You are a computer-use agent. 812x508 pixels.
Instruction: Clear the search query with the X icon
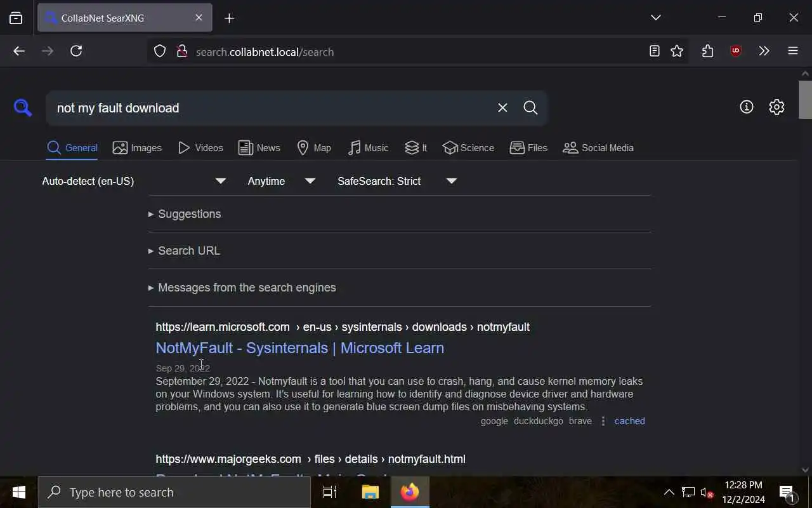[502, 108]
